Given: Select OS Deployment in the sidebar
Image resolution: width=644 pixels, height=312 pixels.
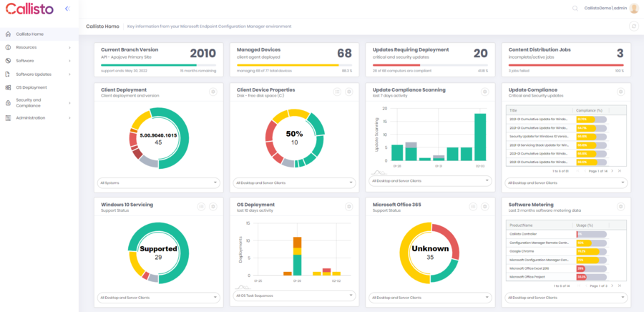Looking at the screenshot, I should [x=31, y=87].
